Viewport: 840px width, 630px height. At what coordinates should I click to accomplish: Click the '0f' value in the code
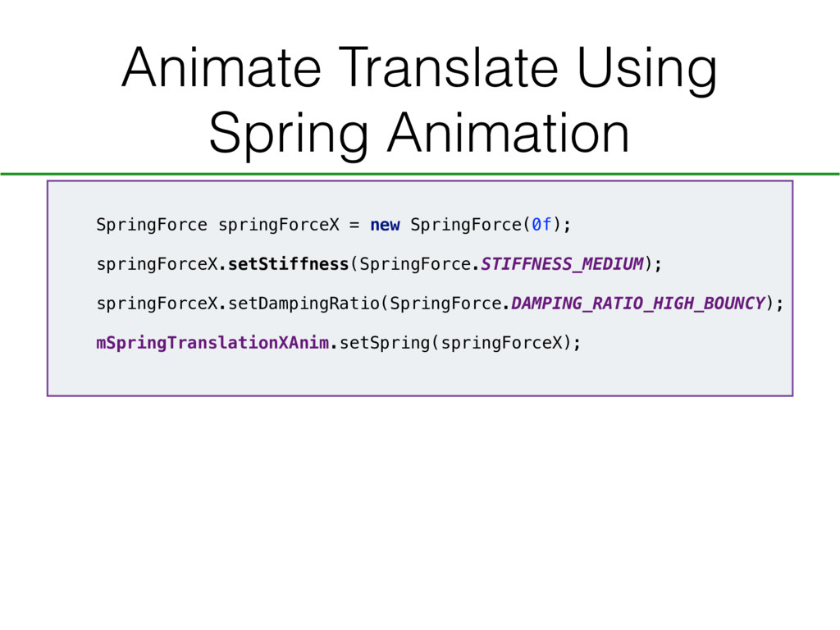coord(541,224)
